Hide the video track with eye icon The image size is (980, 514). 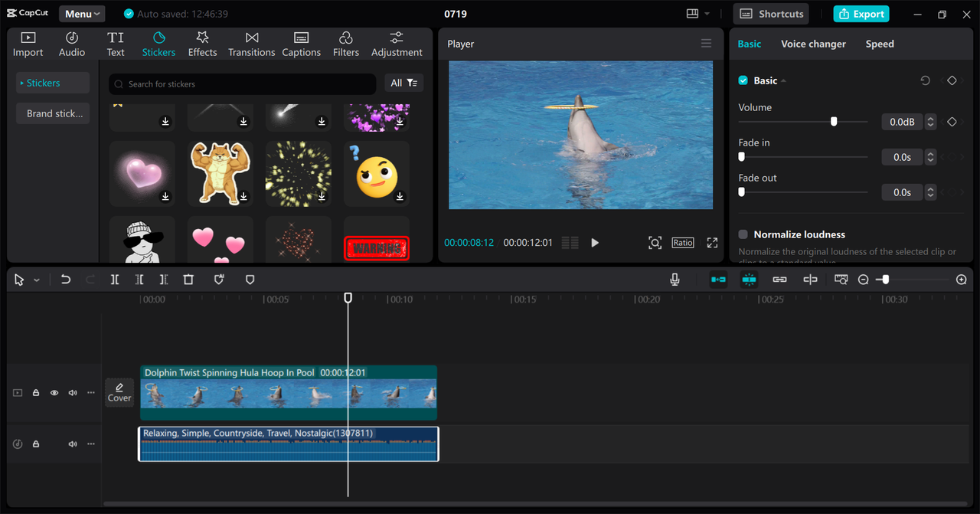[54, 393]
